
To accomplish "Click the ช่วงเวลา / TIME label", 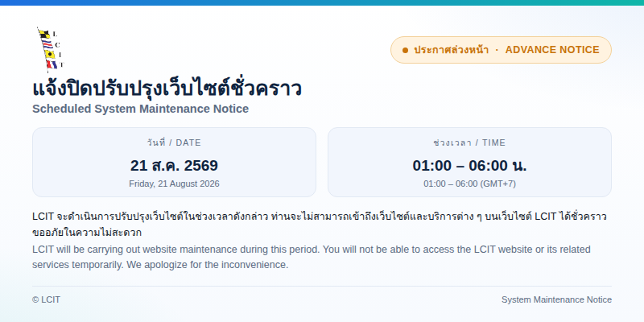I will point(469,142).
